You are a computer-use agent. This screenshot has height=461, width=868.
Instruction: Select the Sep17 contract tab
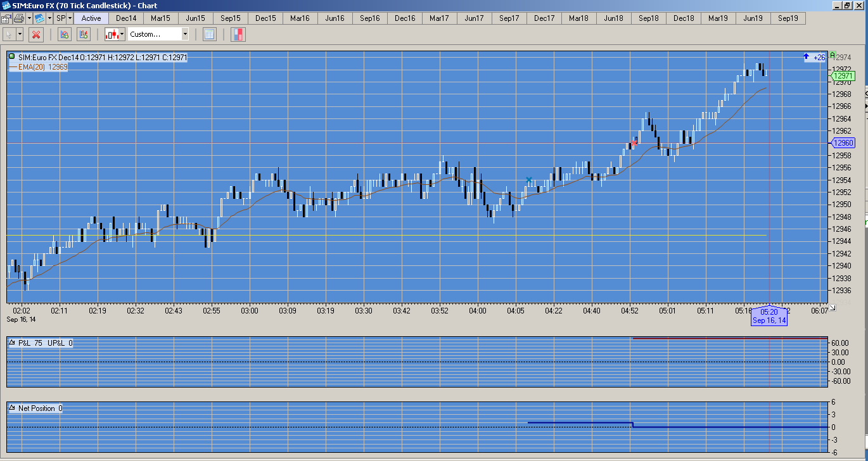509,18
